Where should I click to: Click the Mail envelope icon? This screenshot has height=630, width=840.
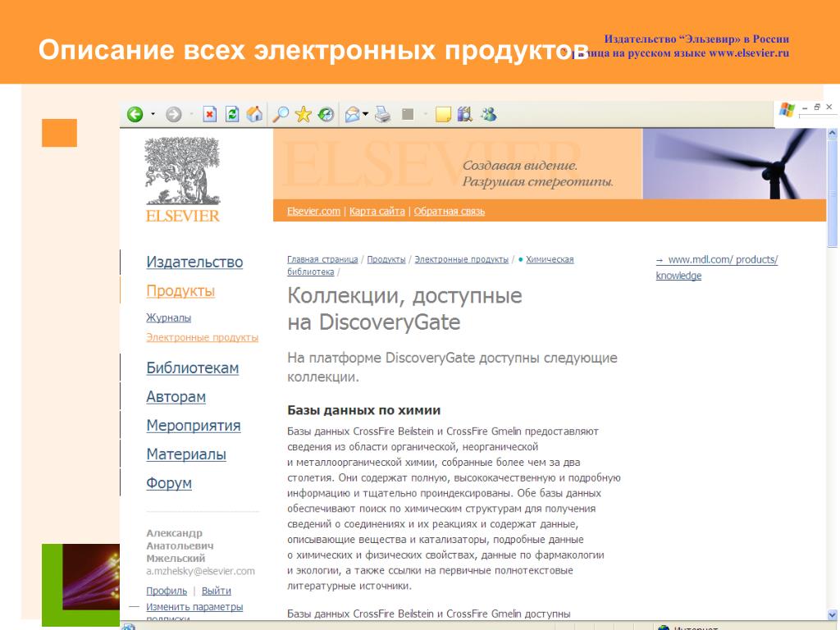pos(353,114)
